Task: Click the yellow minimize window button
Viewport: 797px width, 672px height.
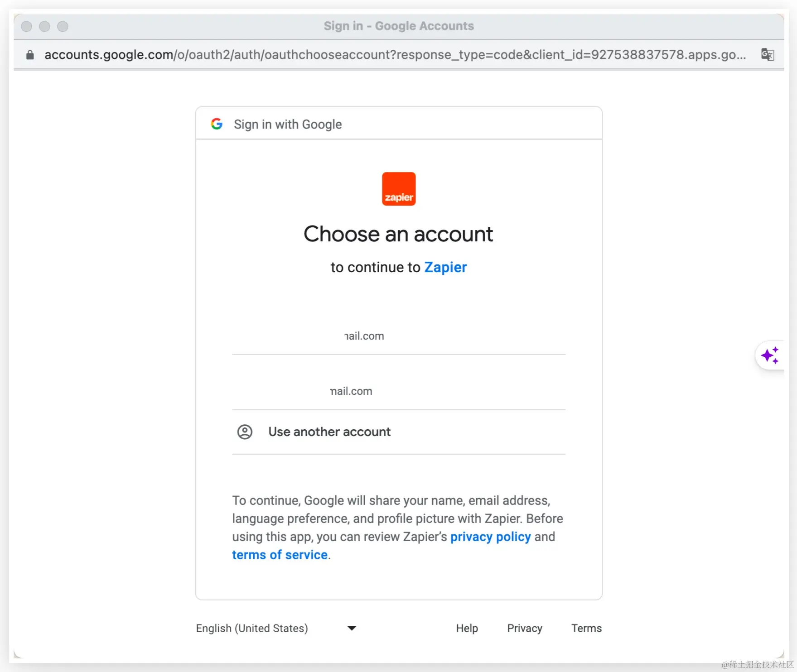Action: click(x=44, y=26)
